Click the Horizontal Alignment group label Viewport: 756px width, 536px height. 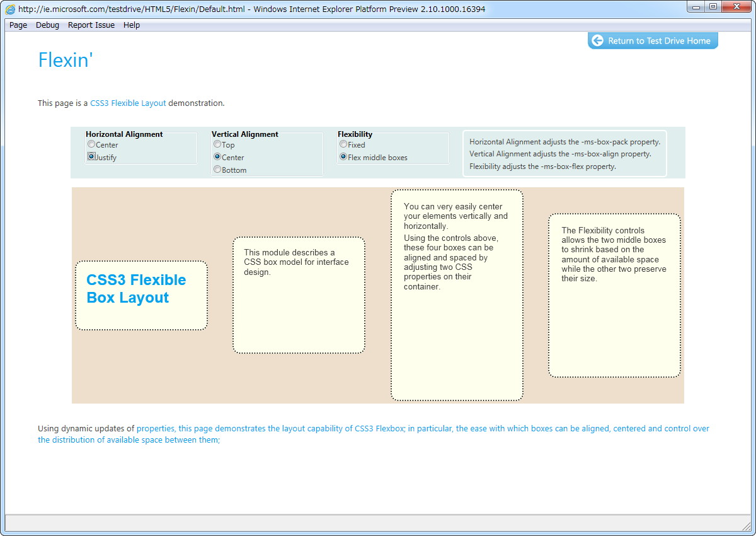(124, 134)
